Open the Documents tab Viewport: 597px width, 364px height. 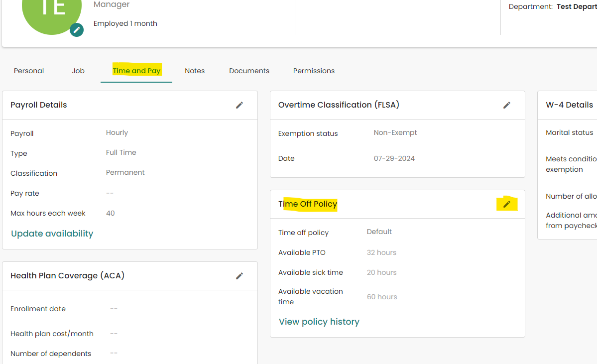coord(249,71)
